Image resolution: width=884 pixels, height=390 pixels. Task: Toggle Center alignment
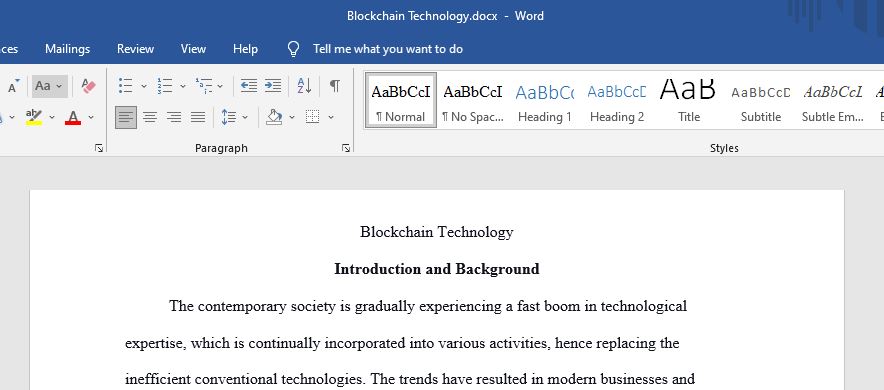tap(149, 117)
